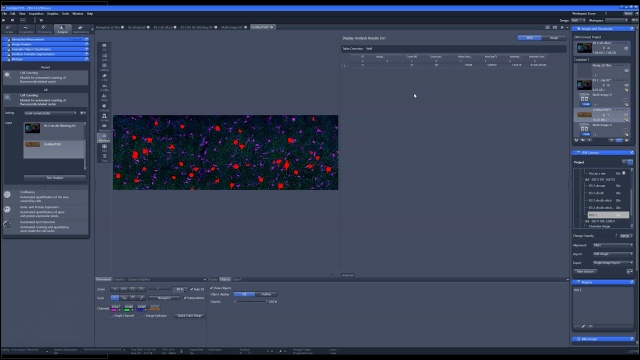
Task: Click the save icon in the top toolbar
Action: click(12, 20)
